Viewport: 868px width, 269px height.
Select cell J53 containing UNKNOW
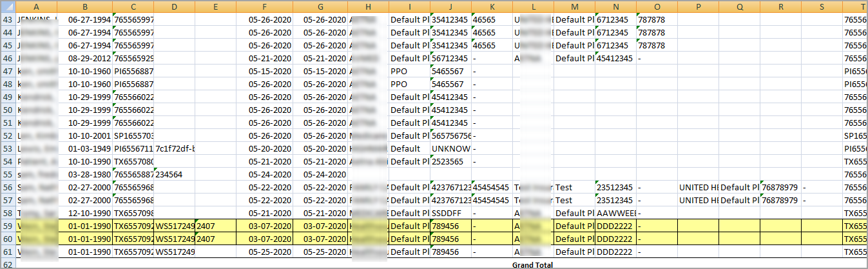[x=450, y=148]
